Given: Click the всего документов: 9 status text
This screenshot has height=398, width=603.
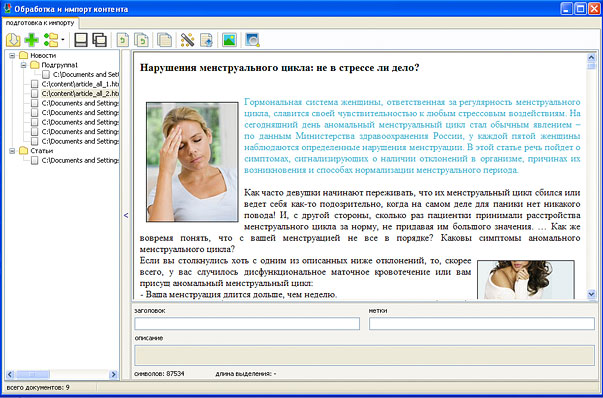Looking at the screenshot, I should 38,387.
